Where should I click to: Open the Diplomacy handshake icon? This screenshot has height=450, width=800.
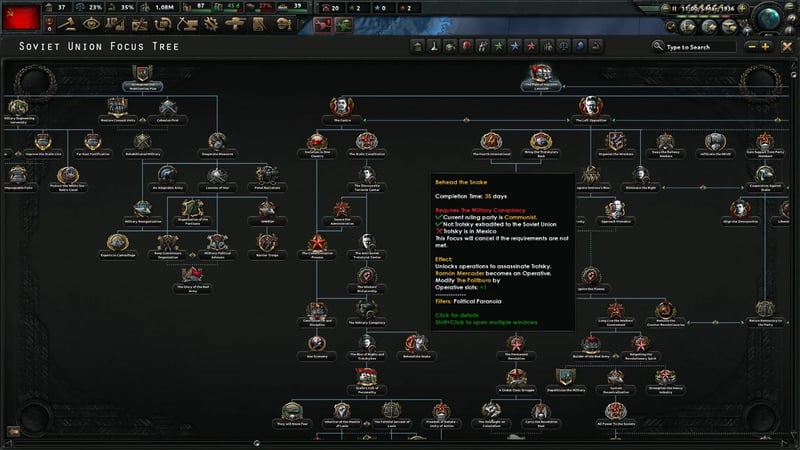pos(139,24)
